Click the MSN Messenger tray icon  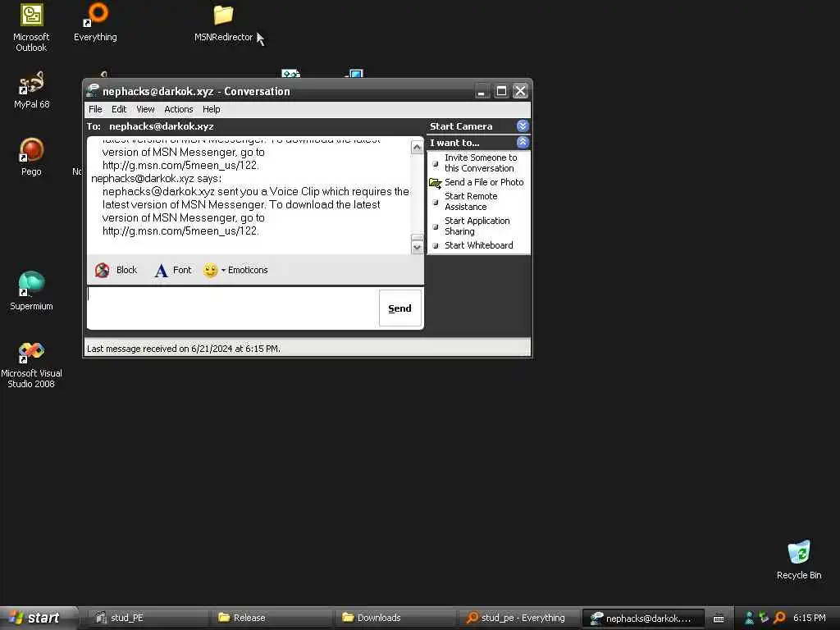750,618
